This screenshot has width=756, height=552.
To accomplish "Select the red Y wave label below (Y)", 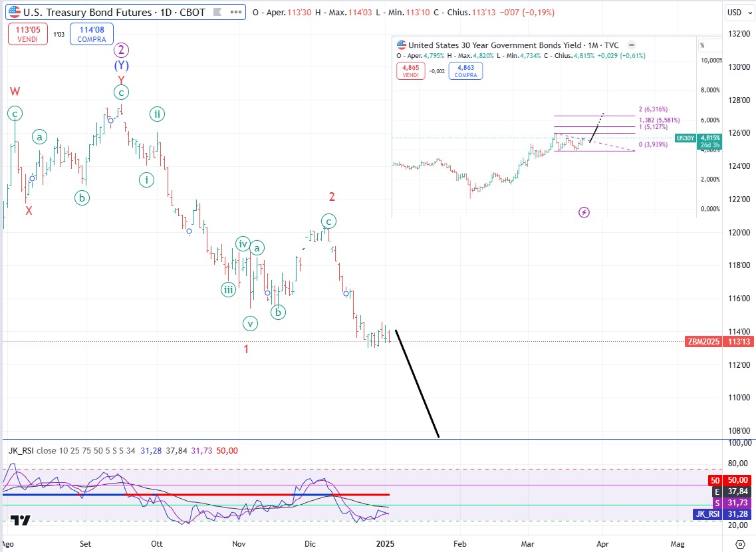I will (121, 80).
